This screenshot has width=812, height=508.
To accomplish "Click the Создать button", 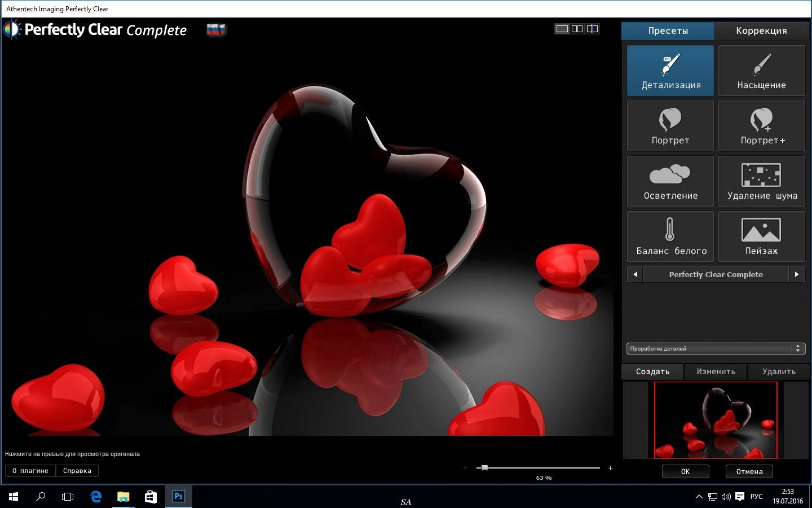I will pos(653,371).
